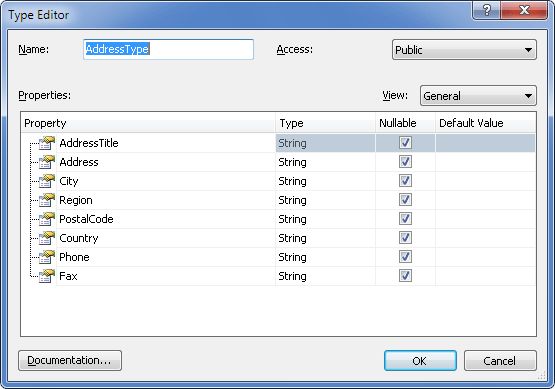Screen dimensions: 555x389
Task: Select the AddressTitle property name
Action: (89, 143)
